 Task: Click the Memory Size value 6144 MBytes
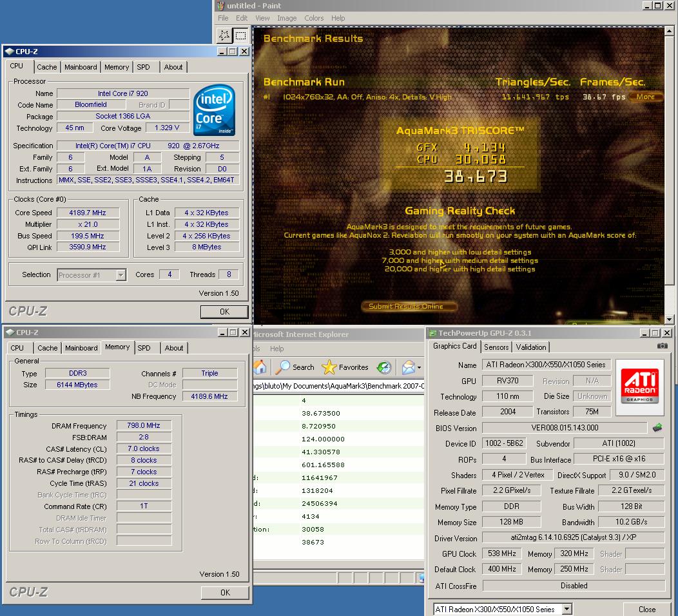coord(77,385)
